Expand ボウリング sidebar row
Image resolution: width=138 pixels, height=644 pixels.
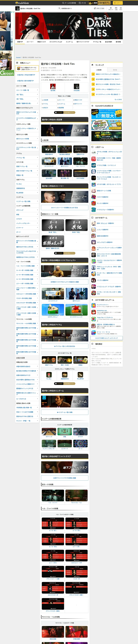(x=27, y=210)
